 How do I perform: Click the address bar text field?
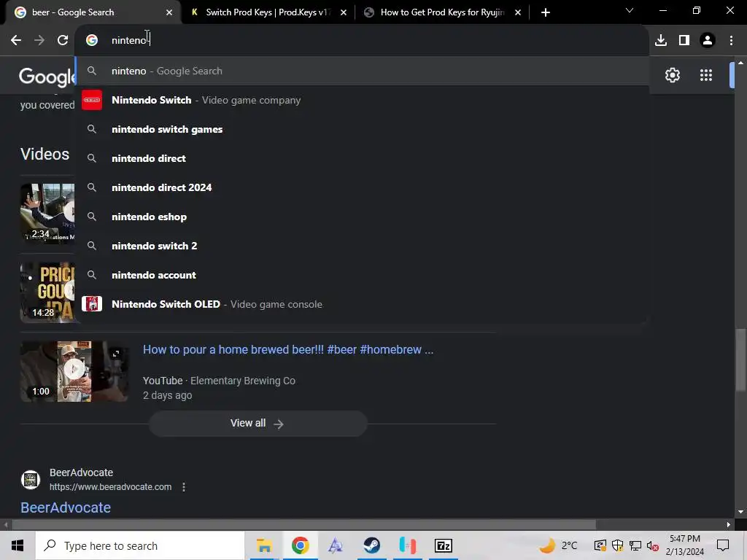[362, 40]
